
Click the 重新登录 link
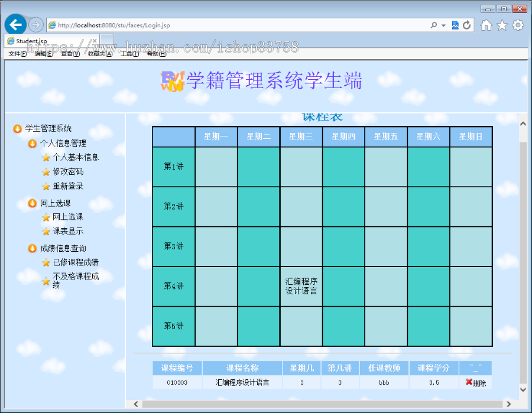(x=69, y=186)
